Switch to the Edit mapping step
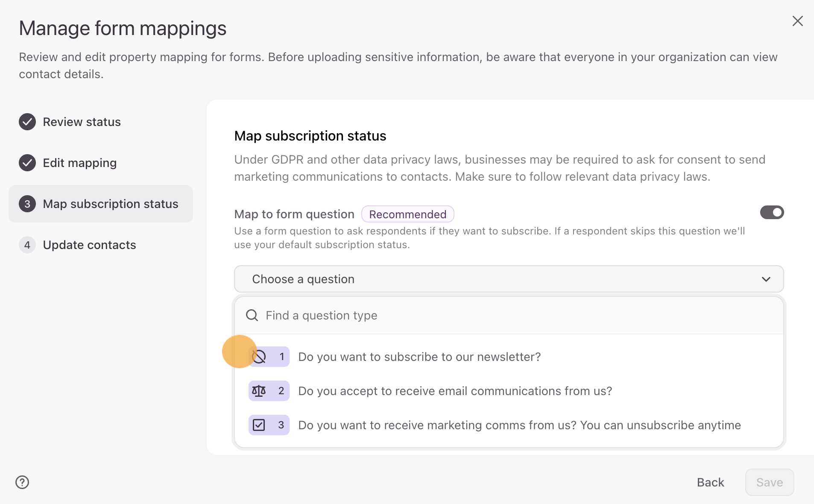 coord(80,163)
